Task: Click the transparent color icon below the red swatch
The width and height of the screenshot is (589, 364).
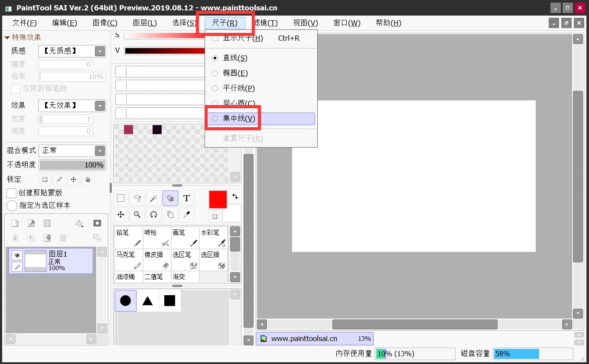Action: point(215,216)
